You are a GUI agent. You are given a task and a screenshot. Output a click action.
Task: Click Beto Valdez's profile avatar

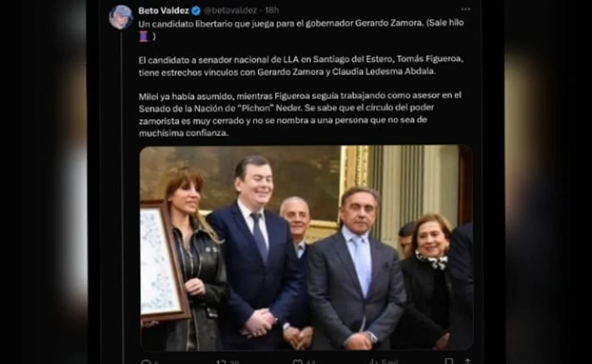point(121,17)
